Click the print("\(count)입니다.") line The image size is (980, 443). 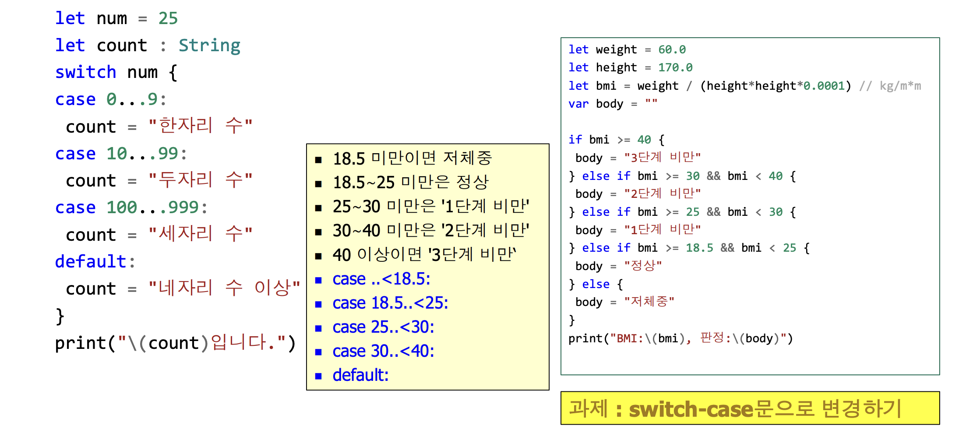[x=176, y=343]
